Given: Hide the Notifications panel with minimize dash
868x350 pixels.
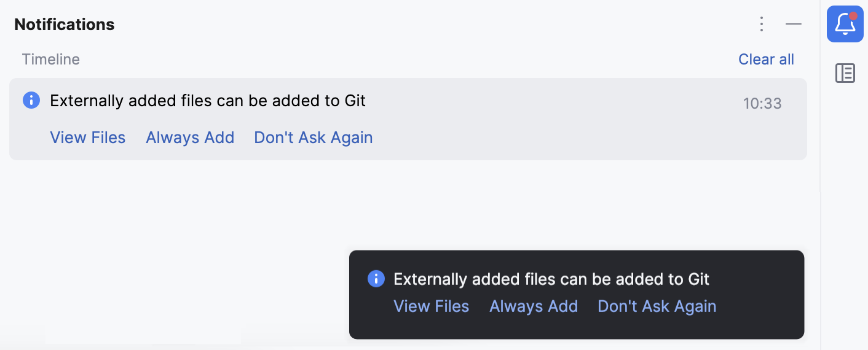Looking at the screenshot, I should pos(794,24).
